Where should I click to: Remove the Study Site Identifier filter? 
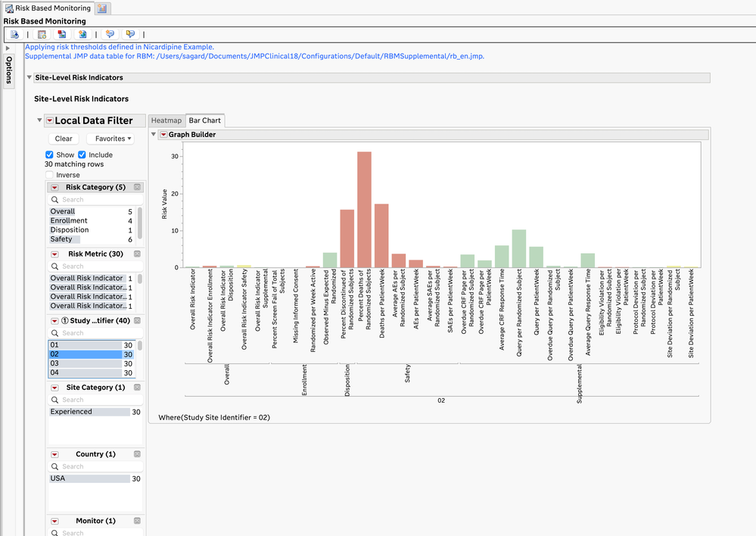[138, 320]
